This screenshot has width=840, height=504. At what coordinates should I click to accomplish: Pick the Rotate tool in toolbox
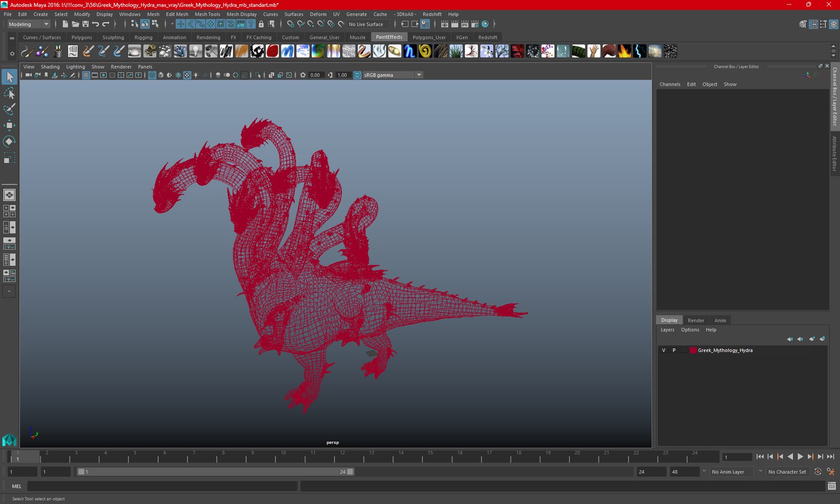(x=9, y=141)
